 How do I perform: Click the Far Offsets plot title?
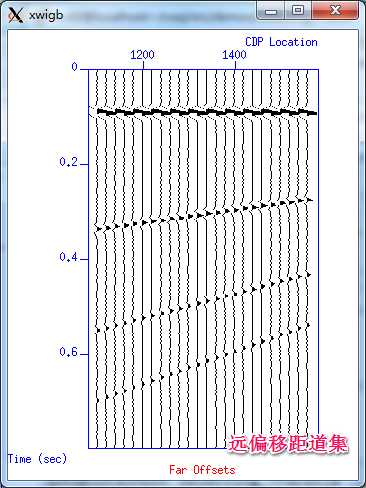click(x=202, y=470)
